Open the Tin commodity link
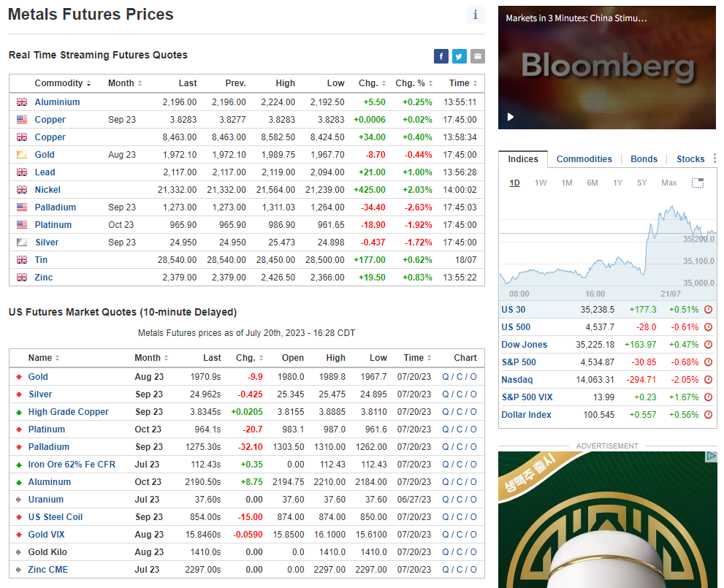 pyautogui.click(x=41, y=260)
